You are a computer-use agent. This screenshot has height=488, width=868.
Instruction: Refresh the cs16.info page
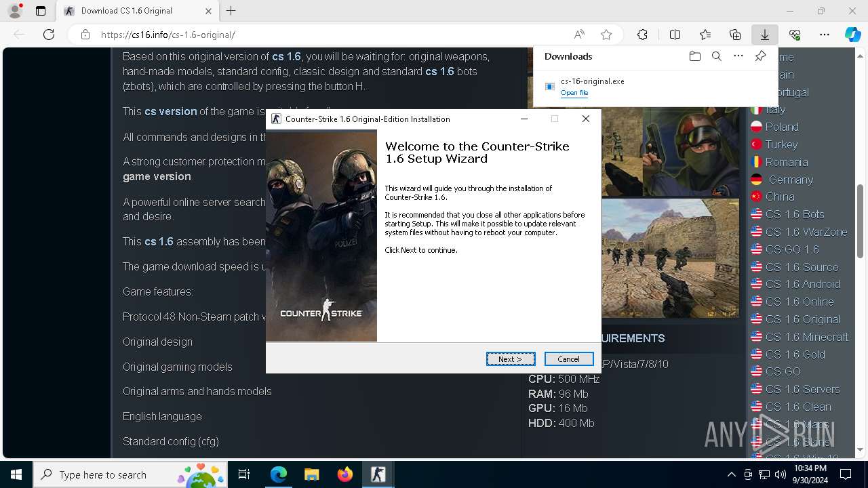pos(49,35)
